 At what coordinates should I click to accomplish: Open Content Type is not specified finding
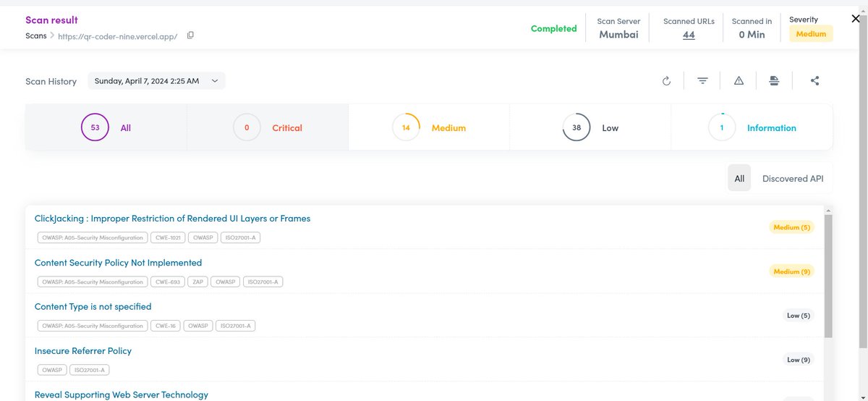[x=93, y=307]
